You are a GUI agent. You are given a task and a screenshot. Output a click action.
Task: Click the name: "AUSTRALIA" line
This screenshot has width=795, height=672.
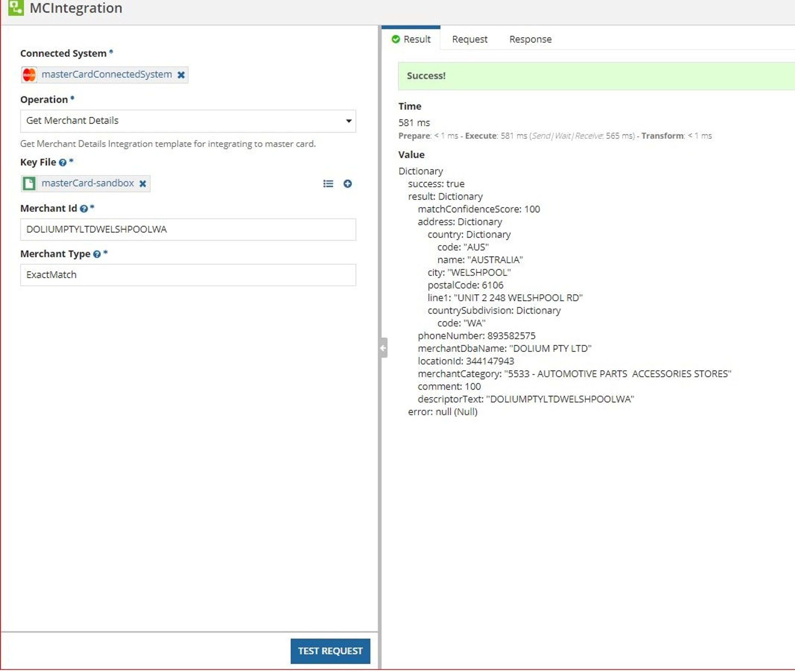click(480, 260)
